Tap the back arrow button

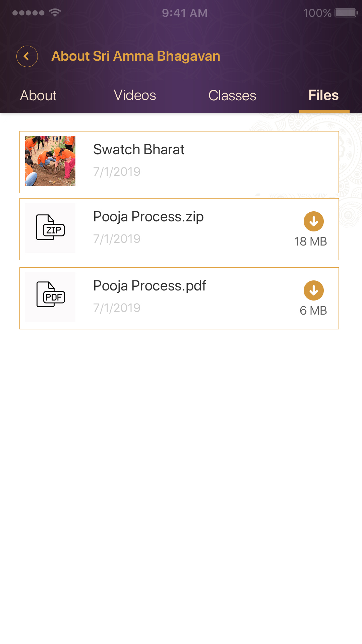(27, 56)
